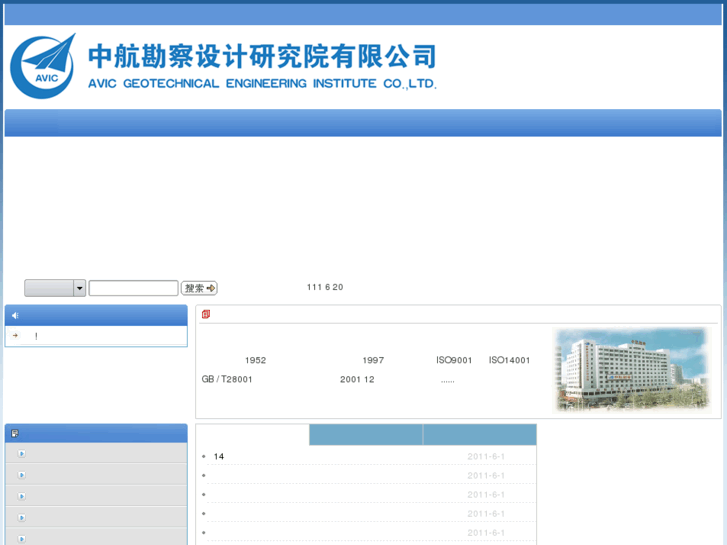The width and height of the screenshot is (727, 545).
Task: Open the ...... read-more ellipsis in the introduction
Action: point(447,381)
